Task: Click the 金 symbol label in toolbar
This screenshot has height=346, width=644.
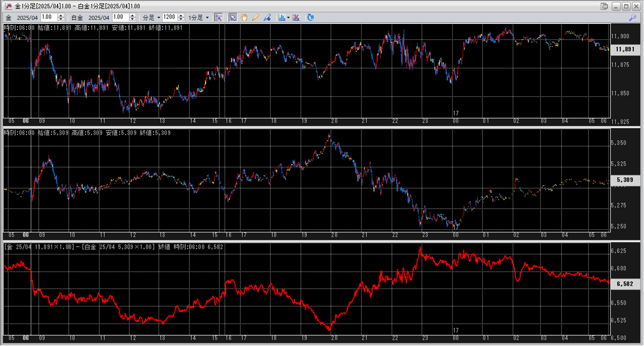Action: [x=9, y=18]
